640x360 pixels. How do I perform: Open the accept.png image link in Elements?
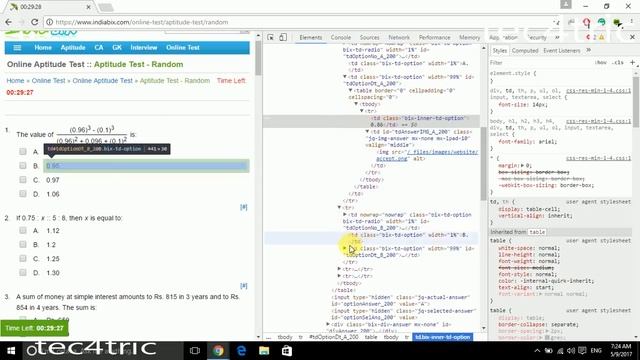pos(427,155)
